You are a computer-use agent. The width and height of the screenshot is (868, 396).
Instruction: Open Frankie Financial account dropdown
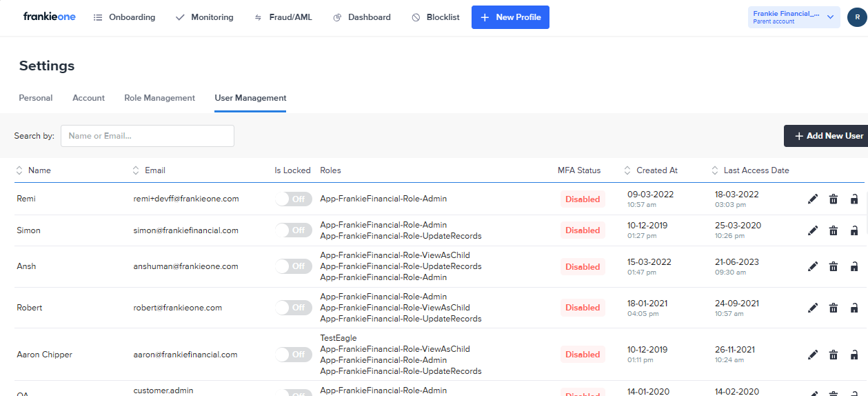(794, 17)
